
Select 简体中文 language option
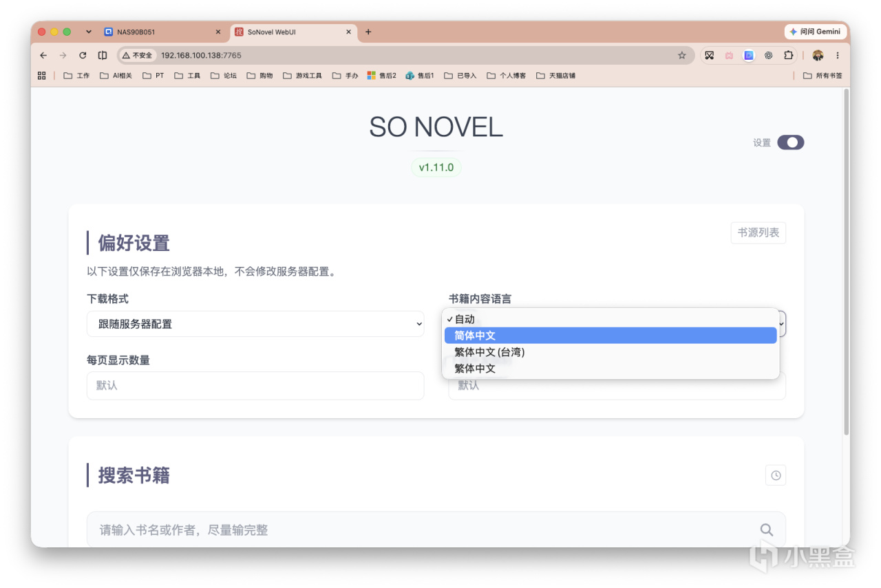611,336
